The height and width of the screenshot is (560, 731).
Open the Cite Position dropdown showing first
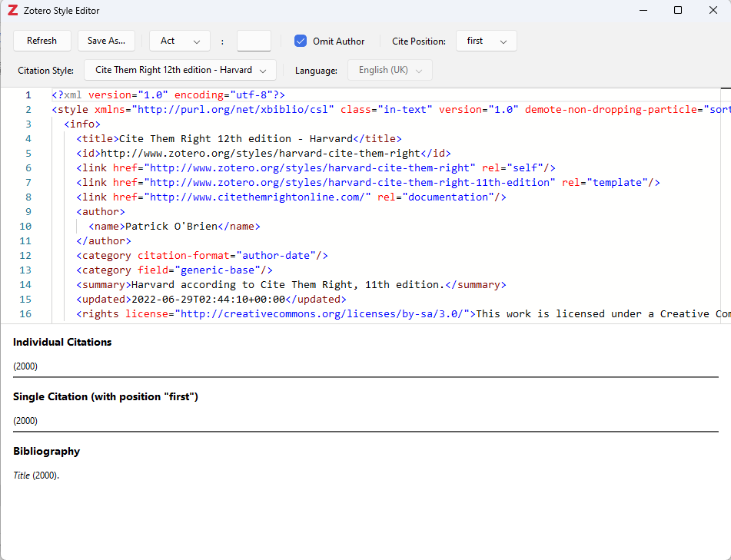pos(487,41)
